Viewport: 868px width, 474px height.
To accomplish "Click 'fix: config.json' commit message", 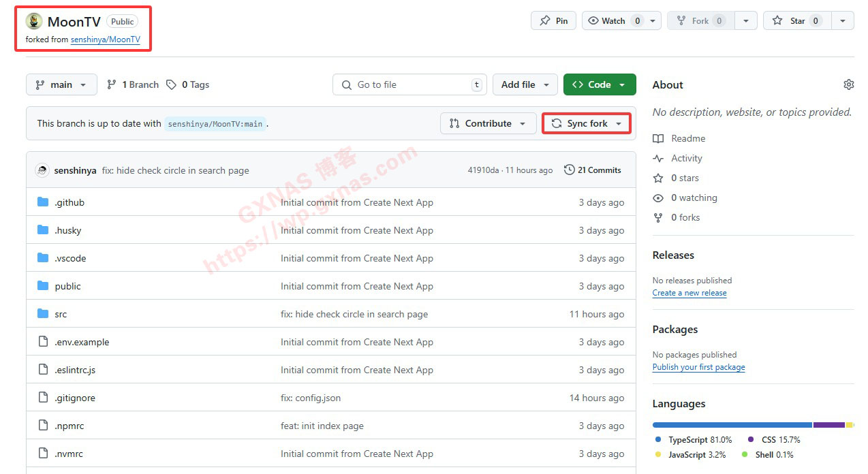I will point(311,398).
